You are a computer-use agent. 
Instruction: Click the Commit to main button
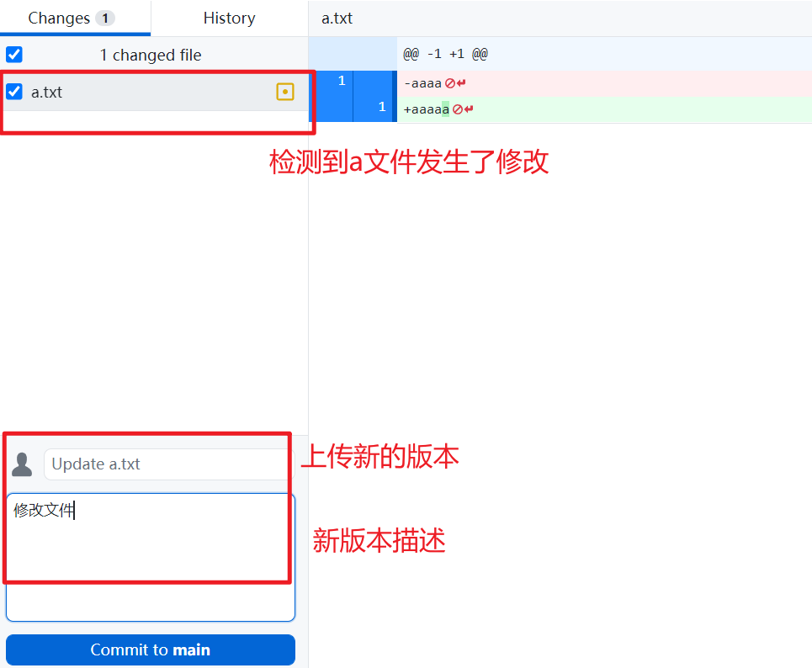(x=151, y=649)
